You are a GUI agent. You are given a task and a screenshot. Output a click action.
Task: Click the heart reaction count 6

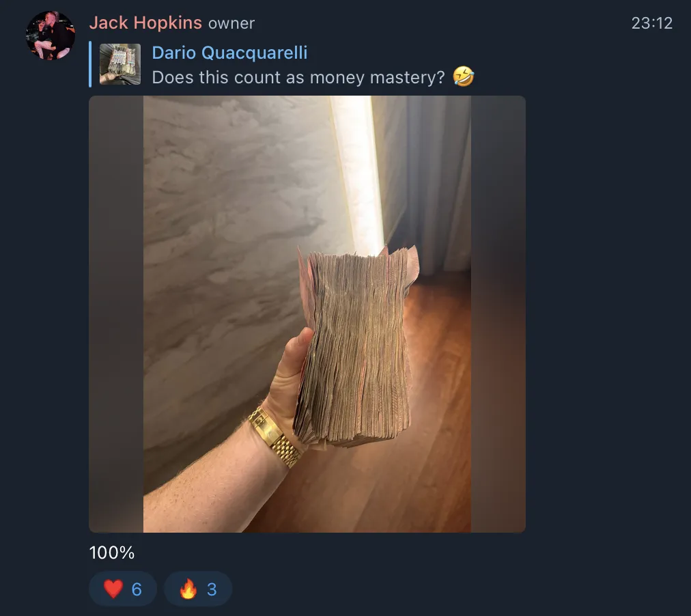click(x=137, y=589)
